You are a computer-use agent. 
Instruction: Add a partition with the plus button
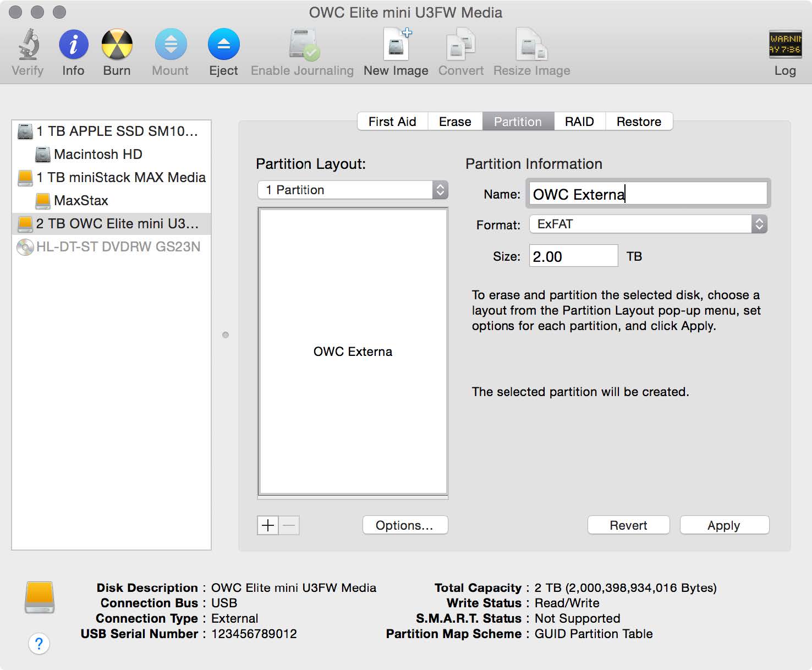(x=267, y=525)
